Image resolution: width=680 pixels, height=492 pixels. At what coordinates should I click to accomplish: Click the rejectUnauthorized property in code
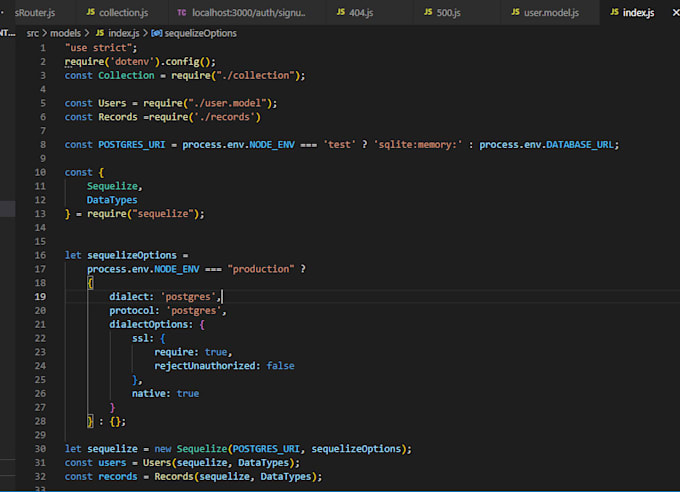(x=204, y=366)
